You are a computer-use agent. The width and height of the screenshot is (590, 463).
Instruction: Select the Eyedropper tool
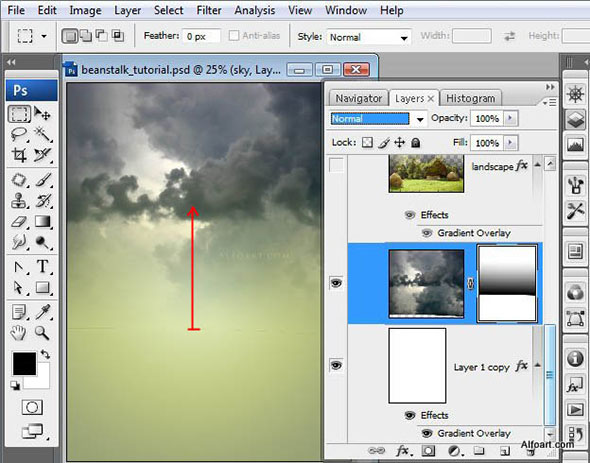tap(43, 312)
